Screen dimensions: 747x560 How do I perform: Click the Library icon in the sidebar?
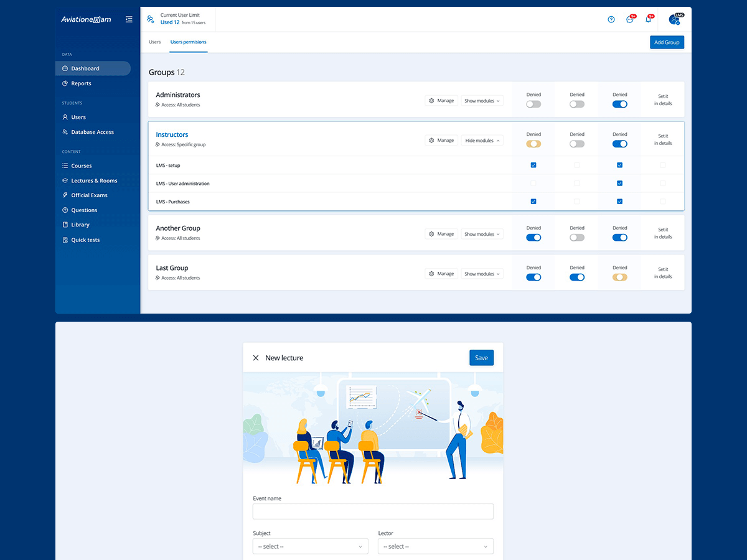point(65,225)
